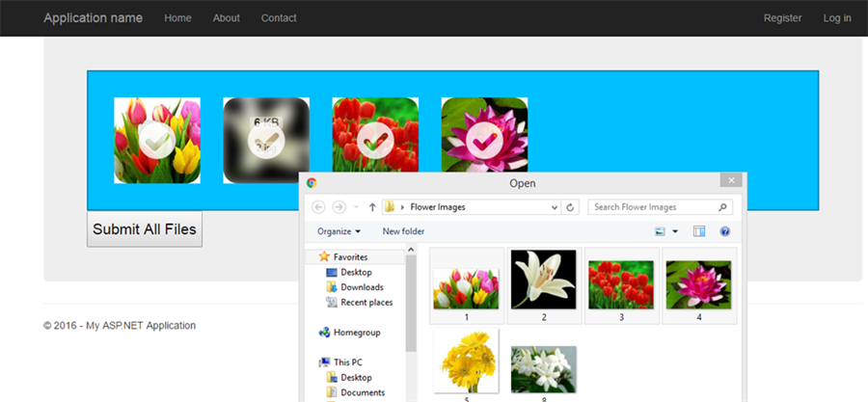Screen dimensions: 868x402
Task: Click the Recent places icon
Action: tap(332, 302)
